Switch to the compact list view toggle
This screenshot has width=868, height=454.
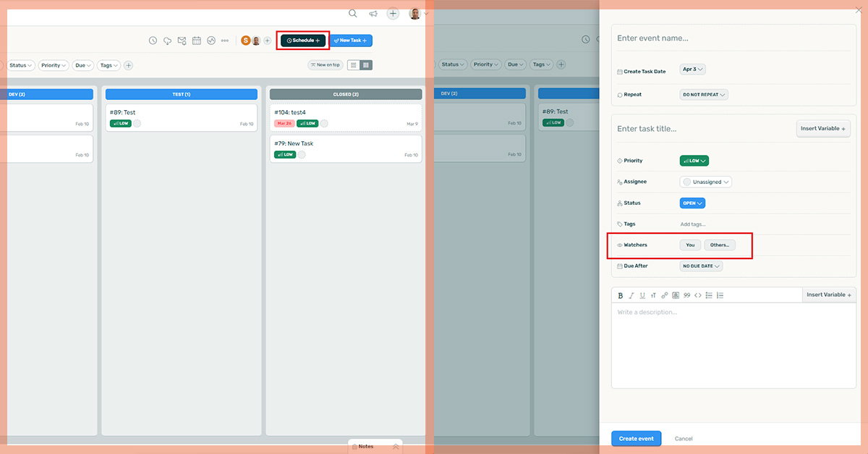(x=354, y=65)
